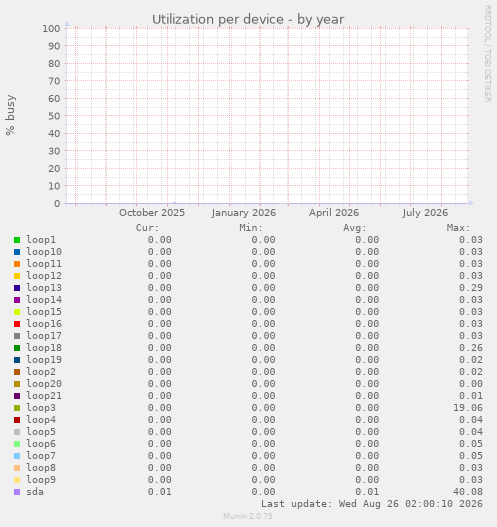The width and height of the screenshot is (497, 527).
Task: Click the loop12 yellow legend swatch
Action: (x=17, y=276)
